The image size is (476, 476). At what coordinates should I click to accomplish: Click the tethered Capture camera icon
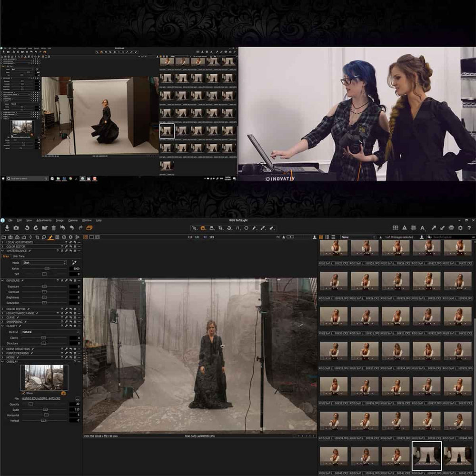pos(16,228)
